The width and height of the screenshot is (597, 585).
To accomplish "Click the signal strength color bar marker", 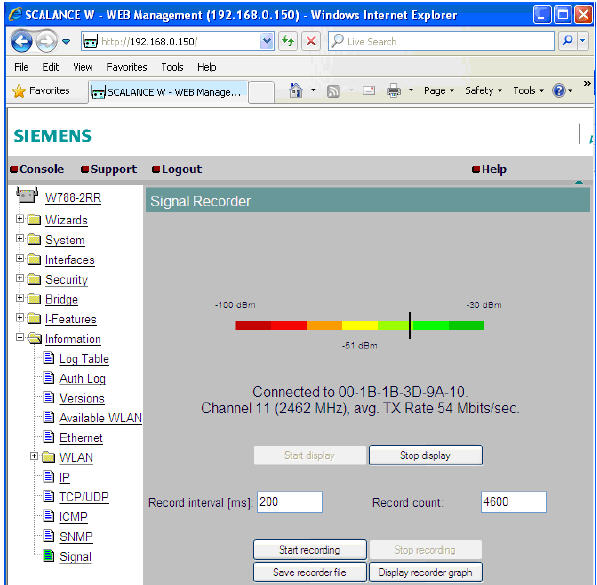I will coord(410,325).
